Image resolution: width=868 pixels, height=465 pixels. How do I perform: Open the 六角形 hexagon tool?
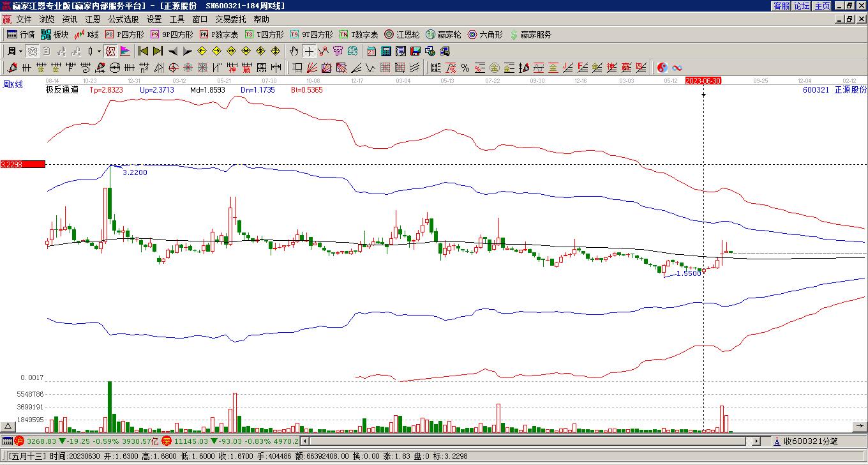(x=485, y=34)
